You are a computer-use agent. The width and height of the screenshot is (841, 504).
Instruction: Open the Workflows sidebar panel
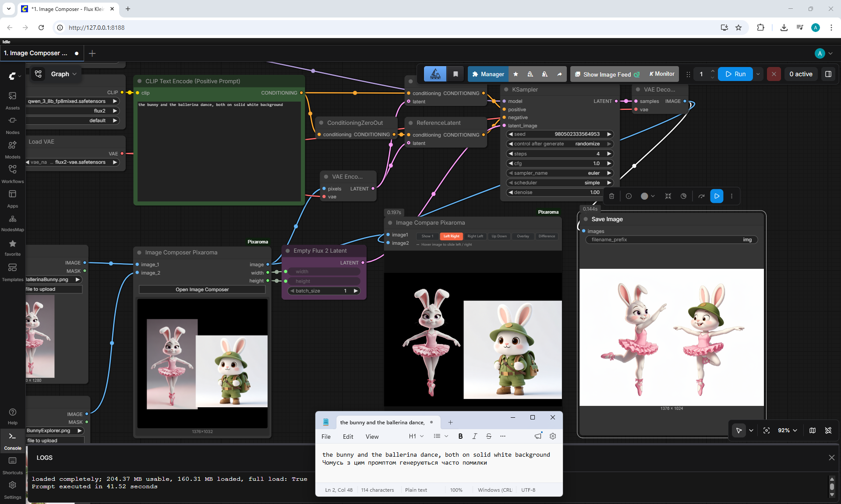point(12,174)
